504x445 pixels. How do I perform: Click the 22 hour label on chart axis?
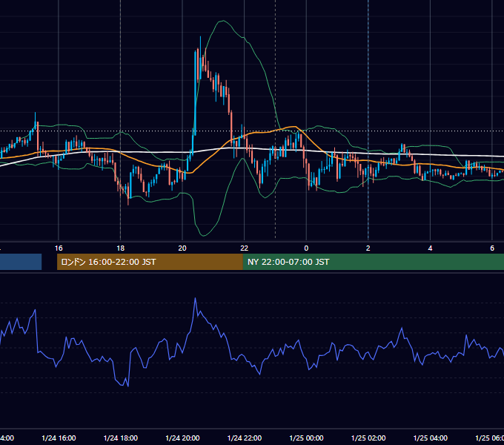[x=245, y=248]
